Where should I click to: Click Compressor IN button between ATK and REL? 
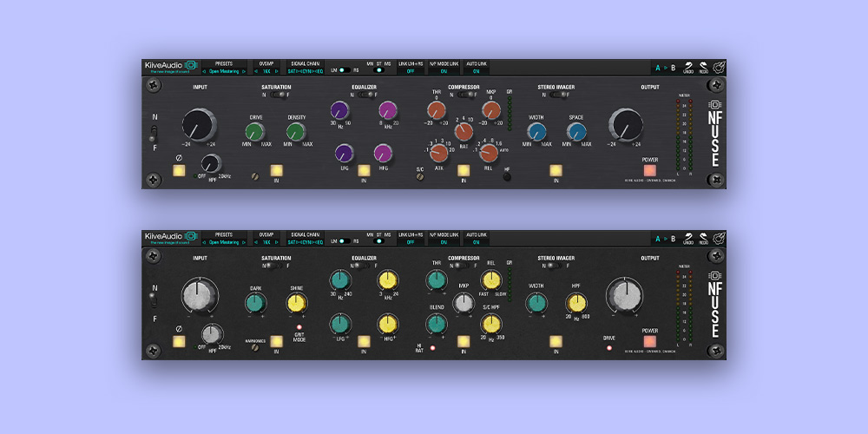464,170
